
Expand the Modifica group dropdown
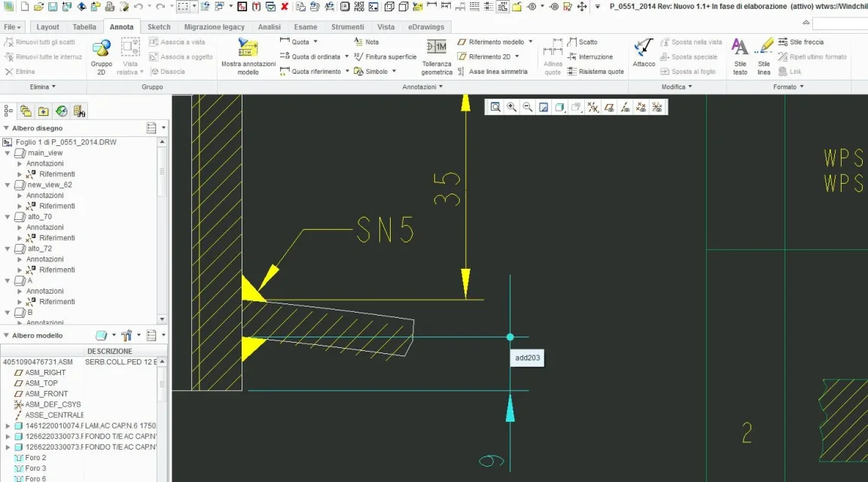coord(677,87)
